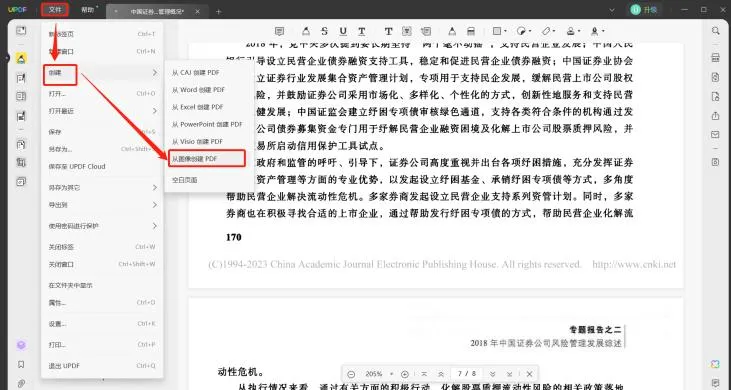
Task: Click the attachment paperclip icon
Action: pos(21,383)
